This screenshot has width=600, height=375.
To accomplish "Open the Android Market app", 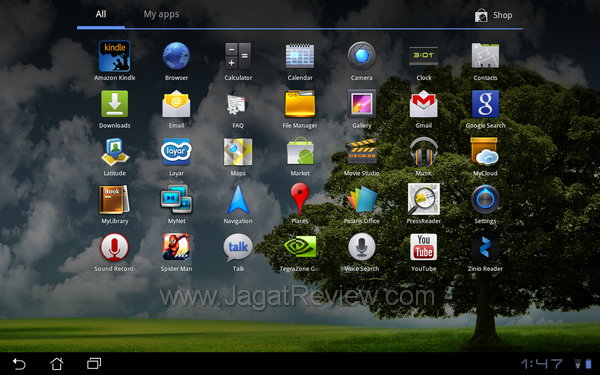I will [x=300, y=152].
